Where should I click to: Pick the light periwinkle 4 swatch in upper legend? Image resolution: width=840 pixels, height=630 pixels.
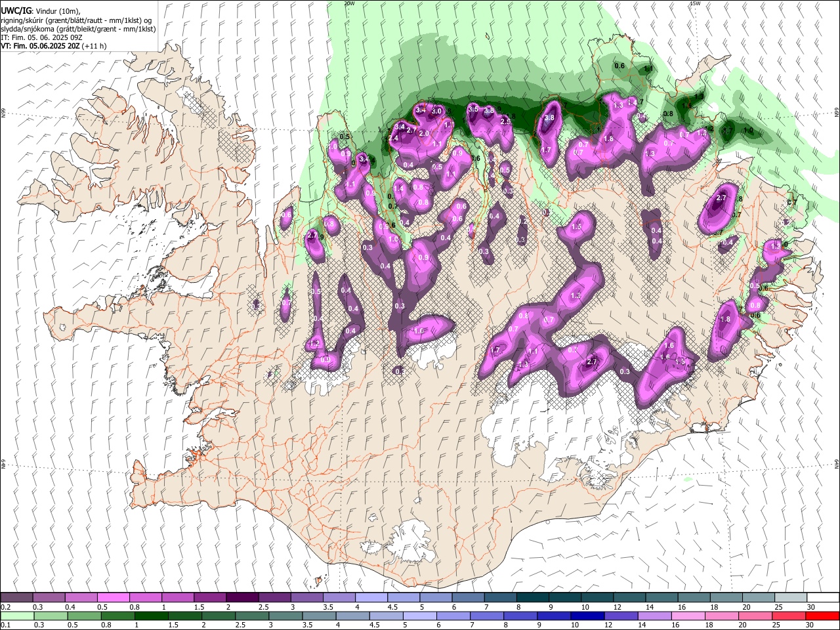(371, 598)
